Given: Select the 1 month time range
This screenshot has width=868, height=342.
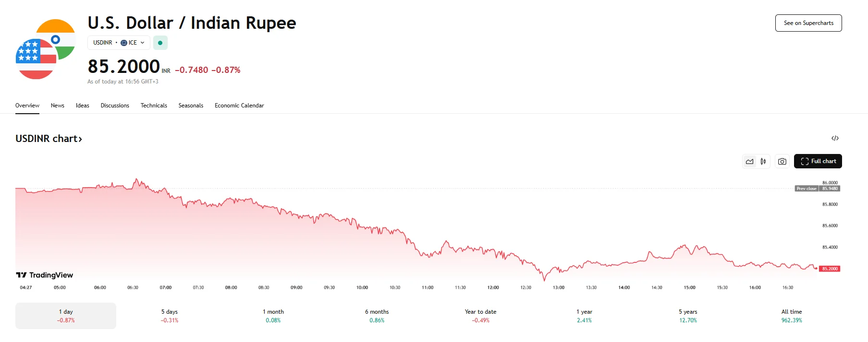Looking at the screenshot, I should [x=273, y=316].
